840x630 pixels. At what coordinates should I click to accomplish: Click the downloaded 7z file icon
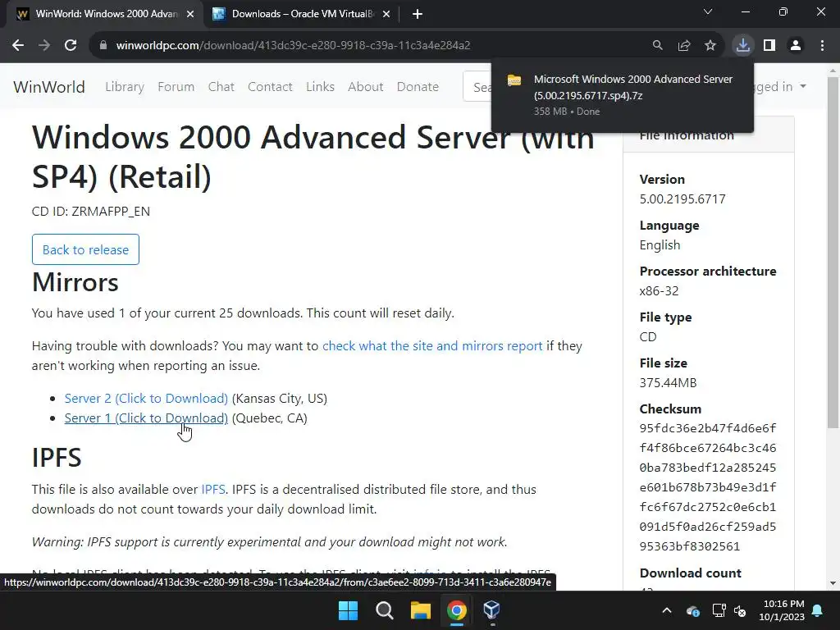514,80
